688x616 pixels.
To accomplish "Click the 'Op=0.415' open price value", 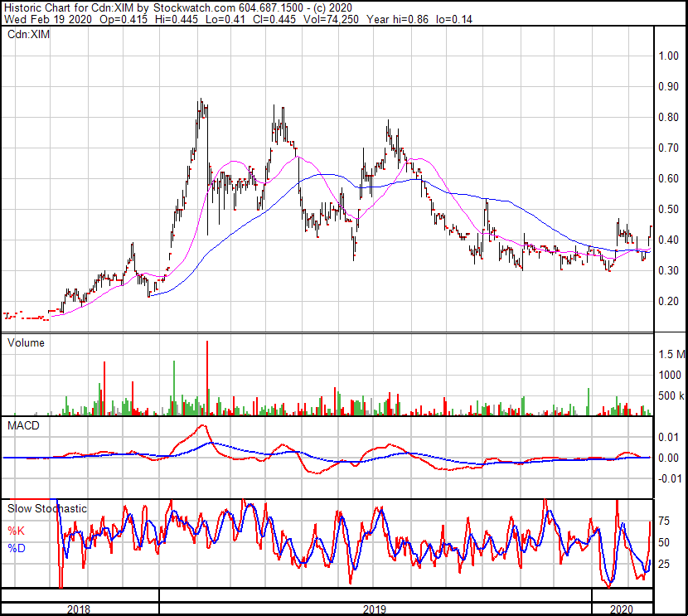I will tap(124, 19).
